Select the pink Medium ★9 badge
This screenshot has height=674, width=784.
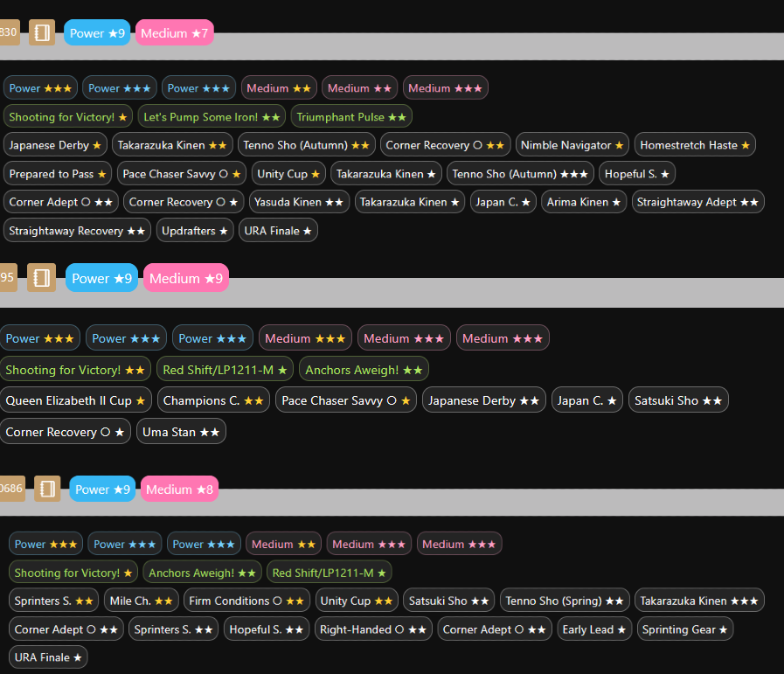coord(186,278)
